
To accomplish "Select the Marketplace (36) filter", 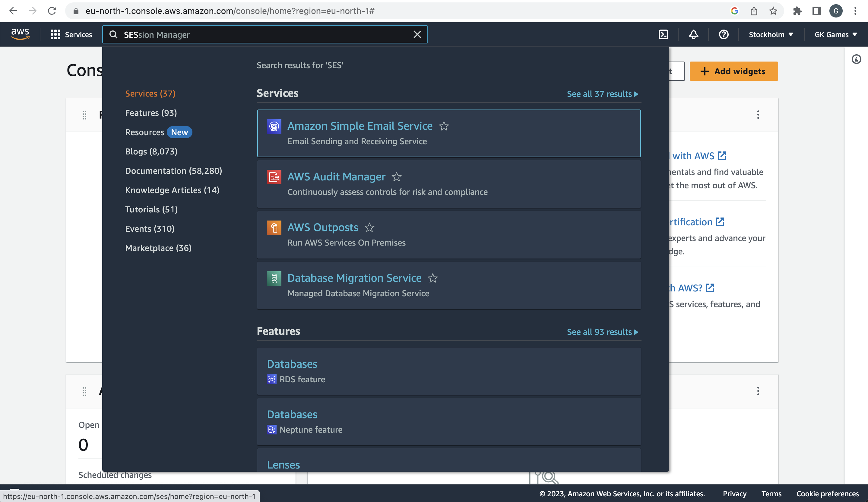I will tap(158, 248).
